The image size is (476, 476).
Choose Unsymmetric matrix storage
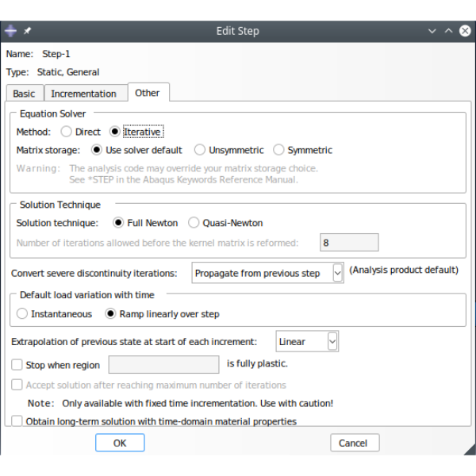click(x=229, y=150)
